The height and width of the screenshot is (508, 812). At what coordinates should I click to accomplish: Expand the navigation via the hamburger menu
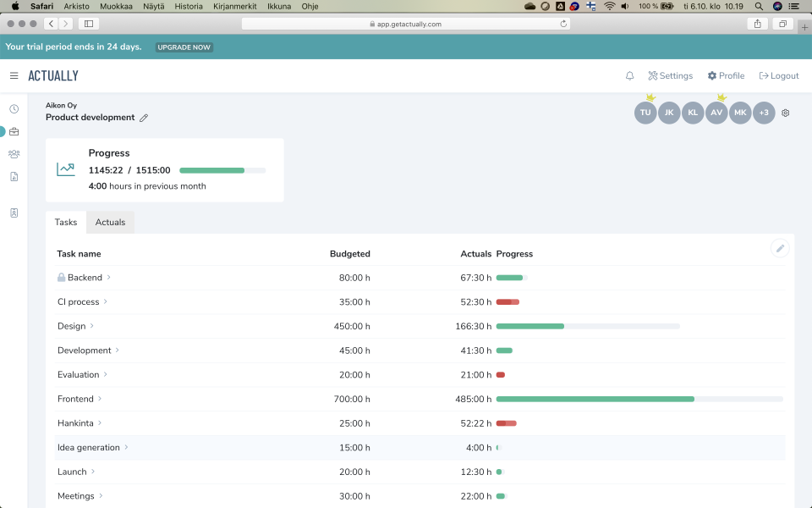click(x=14, y=75)
